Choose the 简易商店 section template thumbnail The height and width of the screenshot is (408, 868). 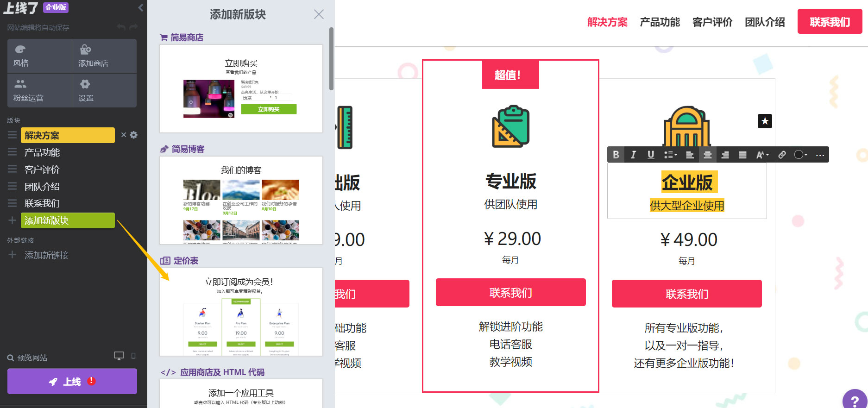241,88
